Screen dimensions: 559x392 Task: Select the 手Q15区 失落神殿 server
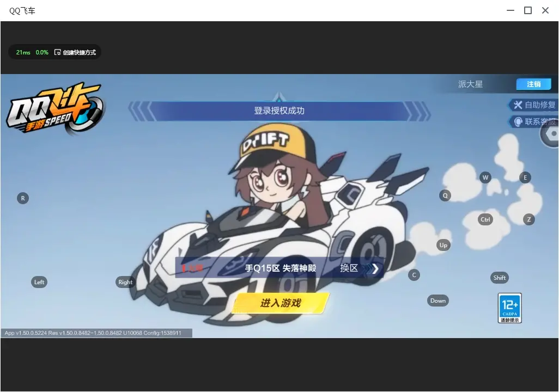(x=280, y=268)
